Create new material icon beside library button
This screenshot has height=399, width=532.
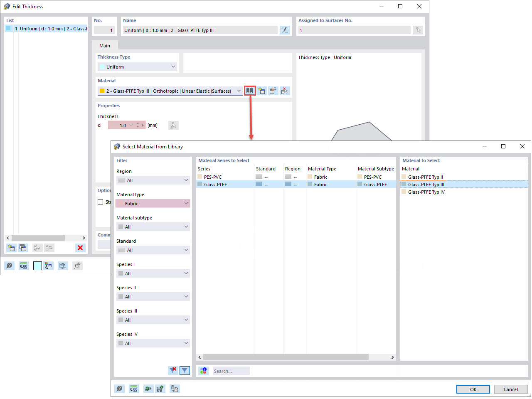click(261, 91)
